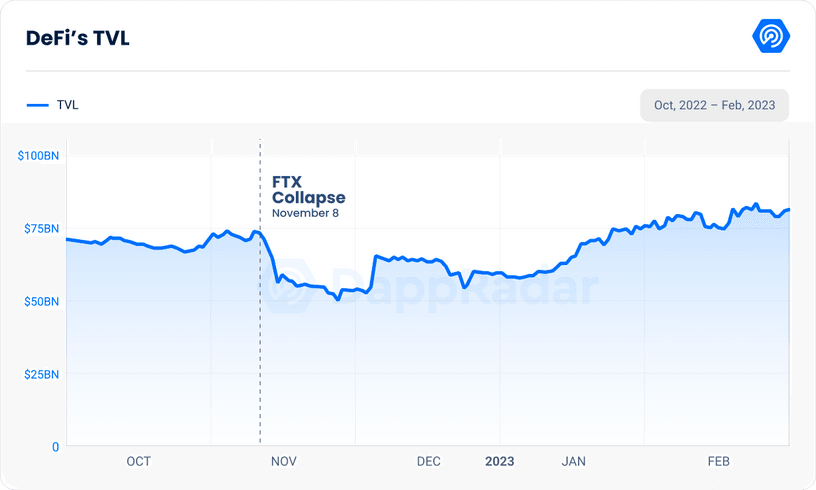Select the $50BN y-axis label
816x490 pixels.
[x=40, y=301]
